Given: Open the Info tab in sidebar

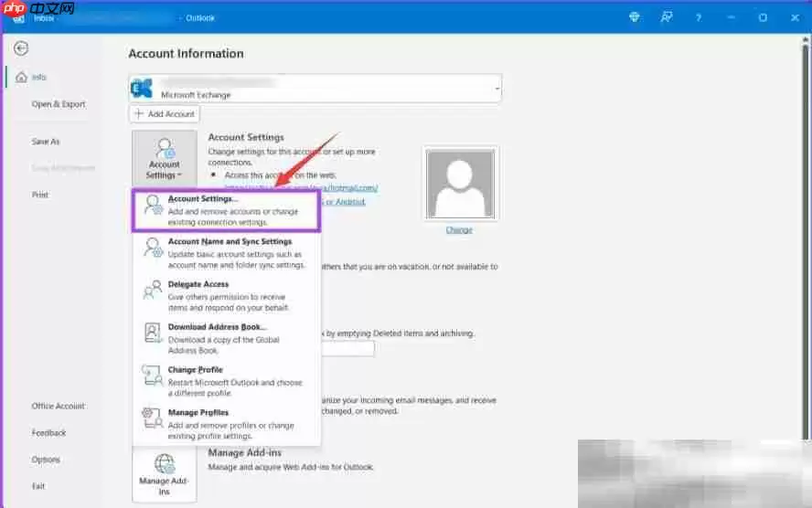Looking at the screenshot, I should tap(38, 78).
